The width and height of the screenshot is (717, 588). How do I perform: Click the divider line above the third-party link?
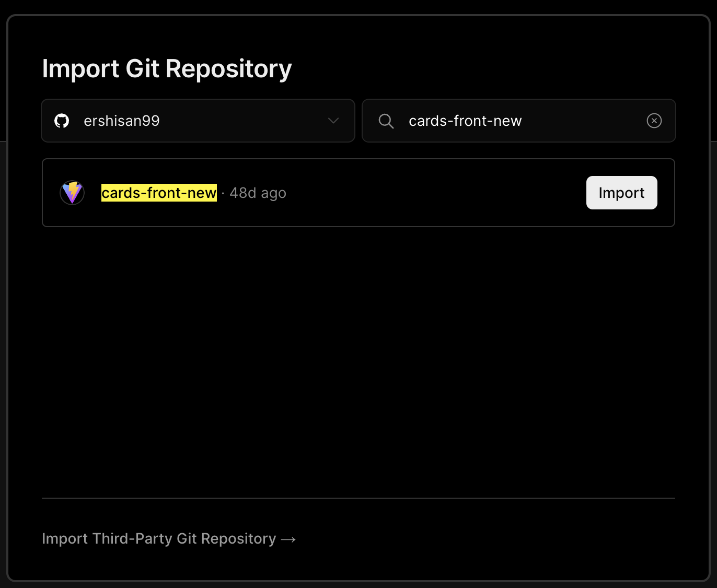[x=358, y=498]
